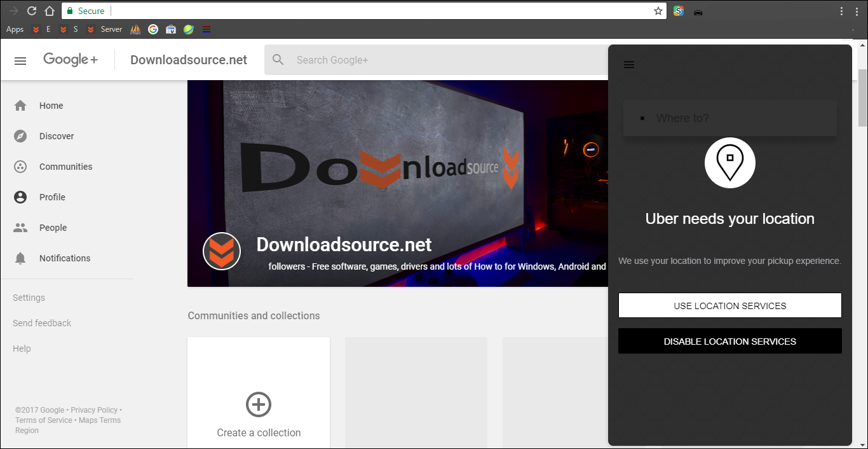
Task: Click the Where to? destination field
Action: click(730, 118)
